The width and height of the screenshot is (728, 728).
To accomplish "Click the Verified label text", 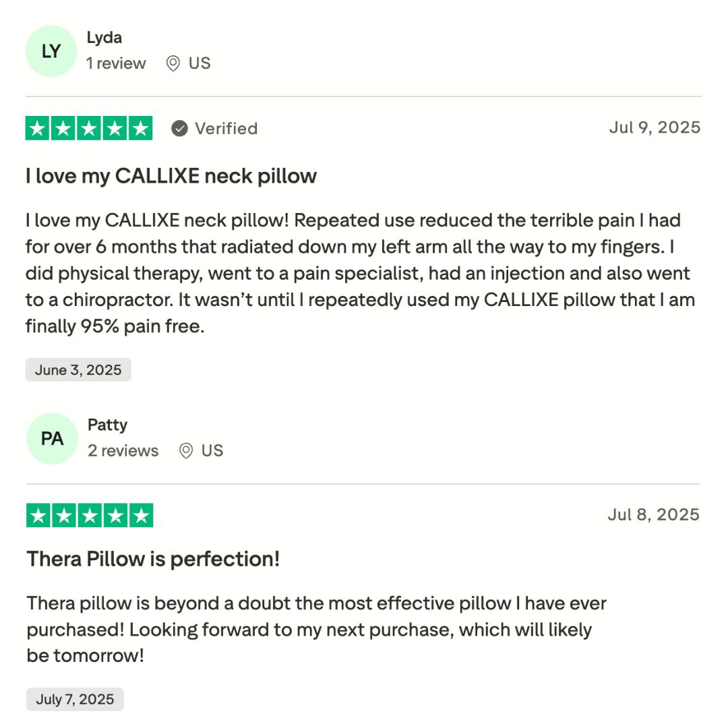I will coord(226,128).
